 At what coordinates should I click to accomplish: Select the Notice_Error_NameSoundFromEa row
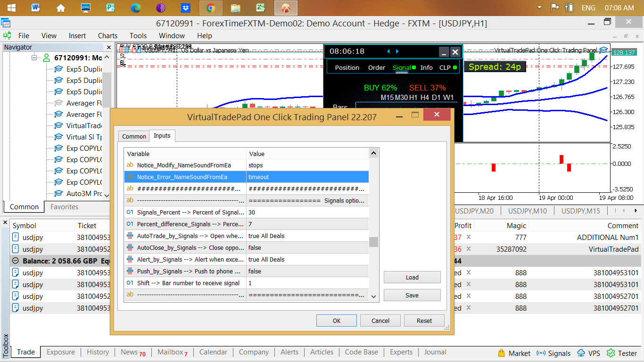click(246, 177)
